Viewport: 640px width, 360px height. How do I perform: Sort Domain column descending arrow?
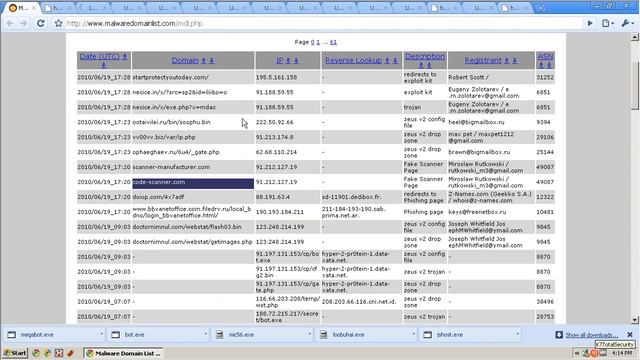[212, 60]
